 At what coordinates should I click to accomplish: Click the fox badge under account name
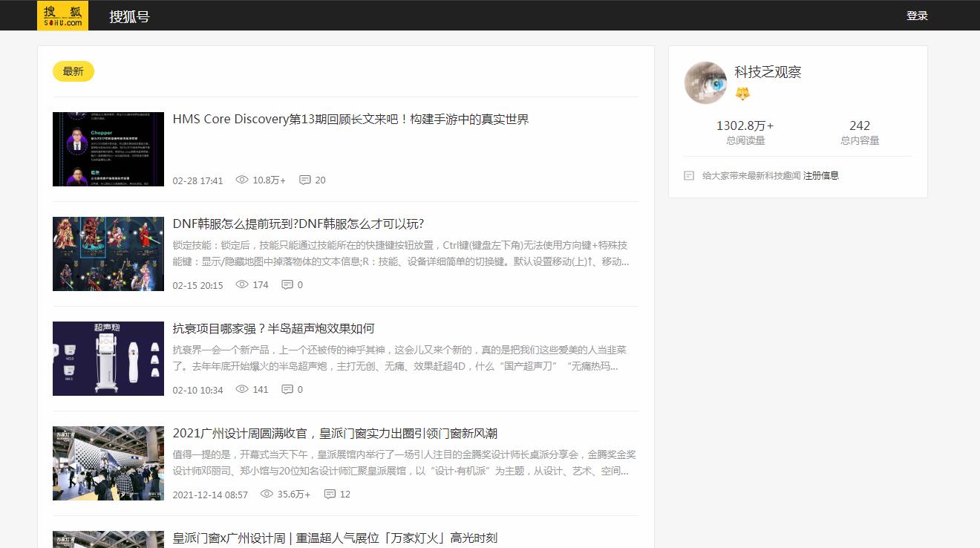click(742, 94)
